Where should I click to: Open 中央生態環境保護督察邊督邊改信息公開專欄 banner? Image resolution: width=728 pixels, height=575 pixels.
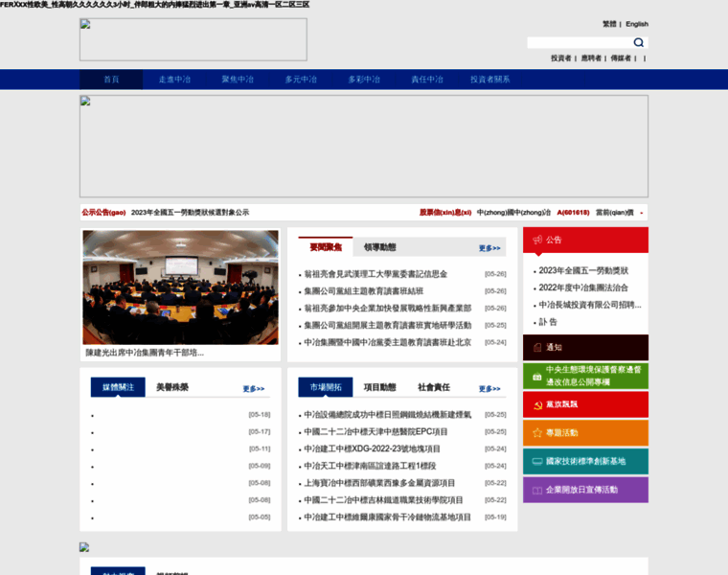click(x=585, y=377)
